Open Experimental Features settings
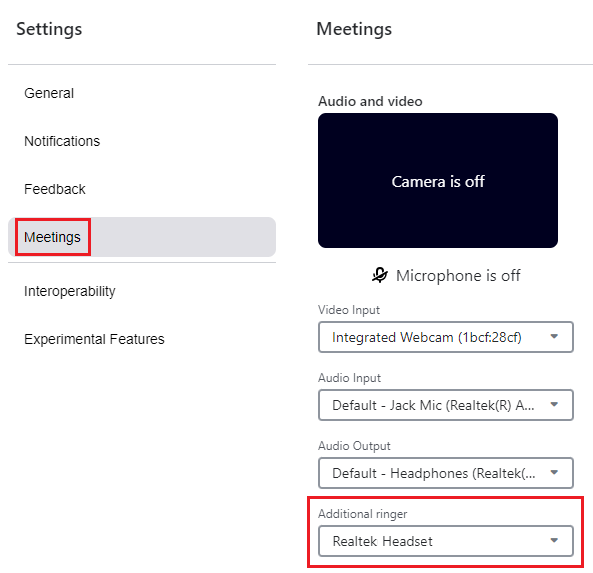The image size is (593, 573). (94, 339)
